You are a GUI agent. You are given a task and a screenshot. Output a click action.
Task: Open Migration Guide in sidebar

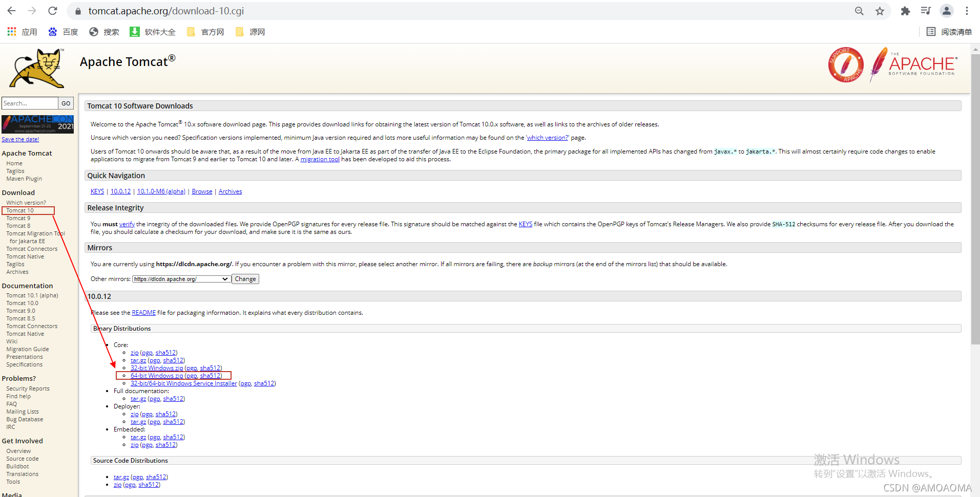(x=28, y=349)
